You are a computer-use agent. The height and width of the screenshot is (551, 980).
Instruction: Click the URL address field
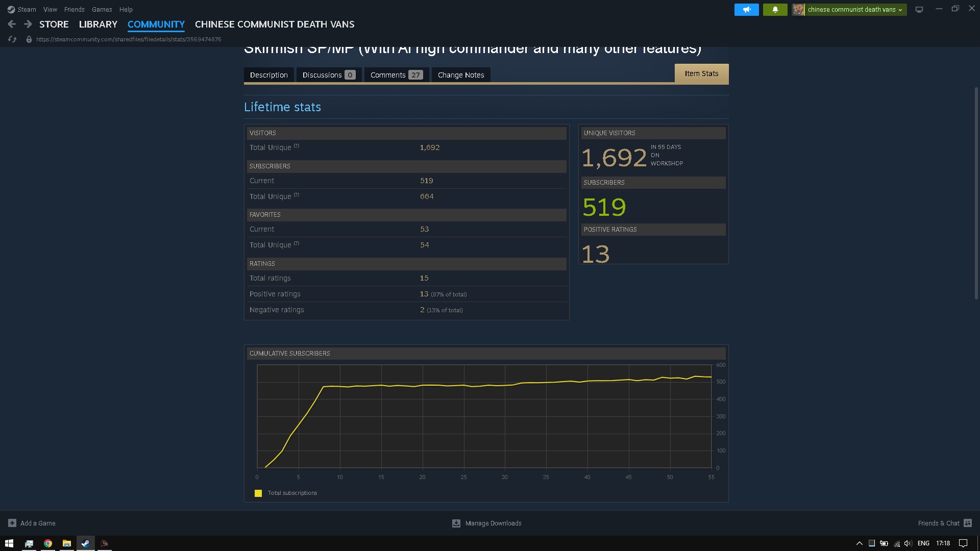129,39
